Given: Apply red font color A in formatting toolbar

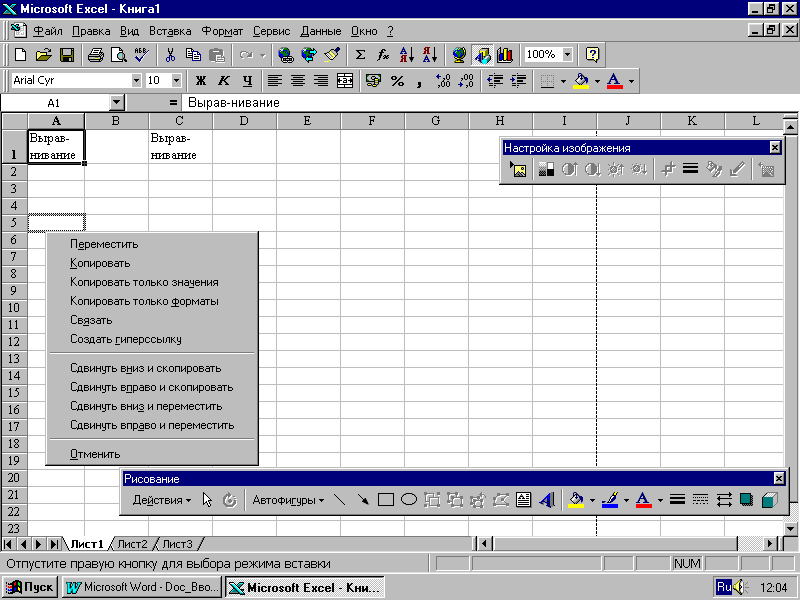Looking at the screenshot, I should tap(615, 81).
